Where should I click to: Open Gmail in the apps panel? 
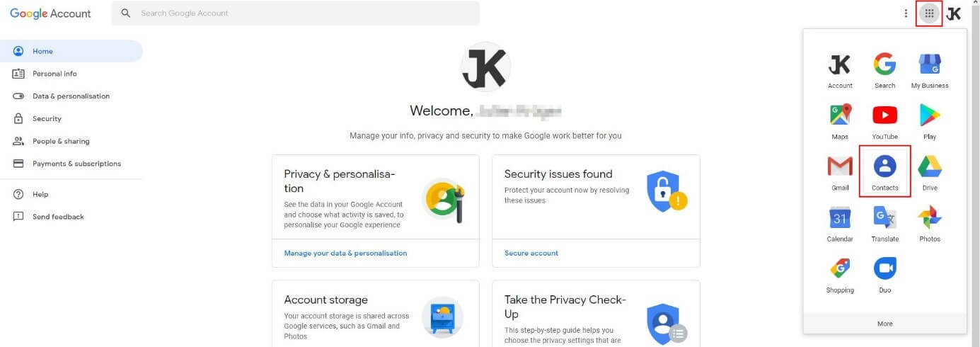[840, 170]
